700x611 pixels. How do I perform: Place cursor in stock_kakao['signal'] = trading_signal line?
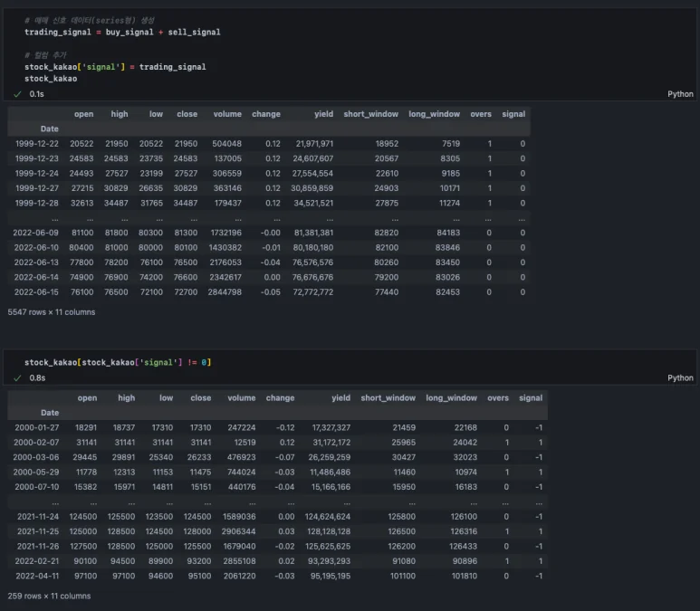tap(115, 67)
